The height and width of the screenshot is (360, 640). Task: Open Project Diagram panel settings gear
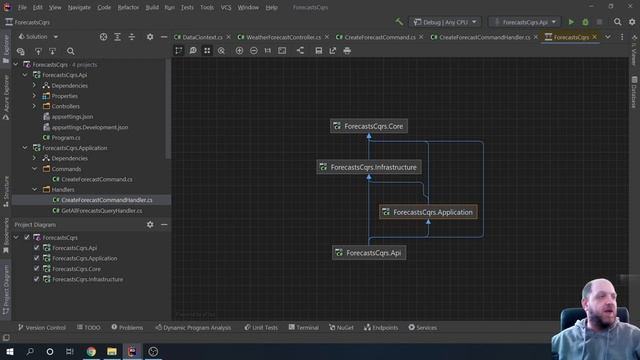tap(150, 224)
